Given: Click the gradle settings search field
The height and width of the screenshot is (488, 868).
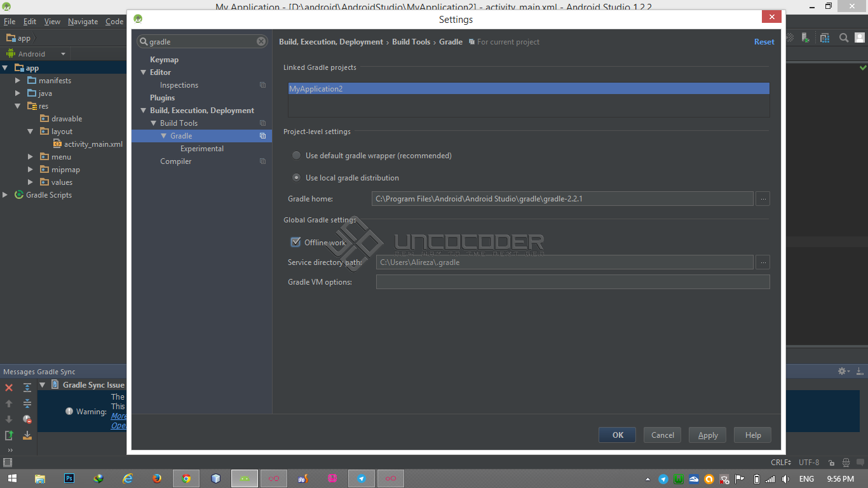Looking at the screenshot, I should [x=202, y=41].
